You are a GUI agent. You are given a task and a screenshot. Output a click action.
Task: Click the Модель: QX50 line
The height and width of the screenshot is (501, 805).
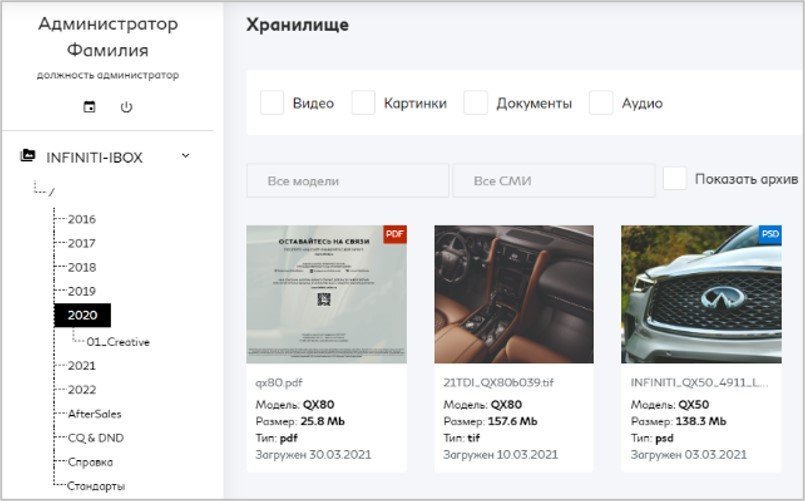(x=670, y=404)
